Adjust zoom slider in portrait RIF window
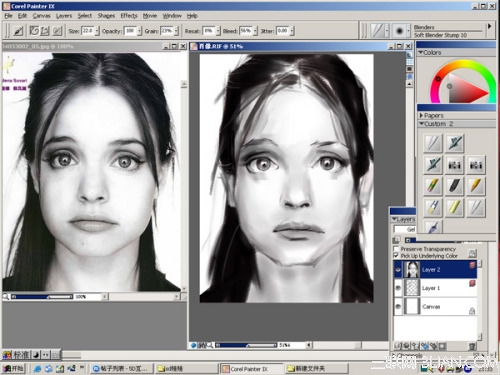500x375 pixels. 247,345
